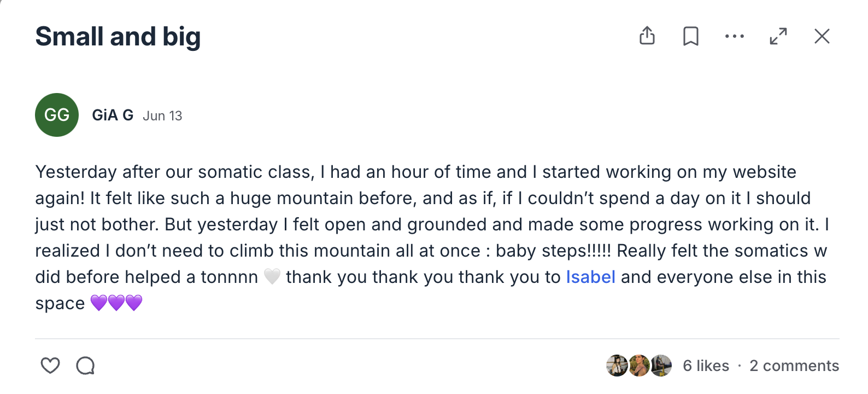Close the post panel
The width and height of the screenshot is (868, 394).
[822, 36]
